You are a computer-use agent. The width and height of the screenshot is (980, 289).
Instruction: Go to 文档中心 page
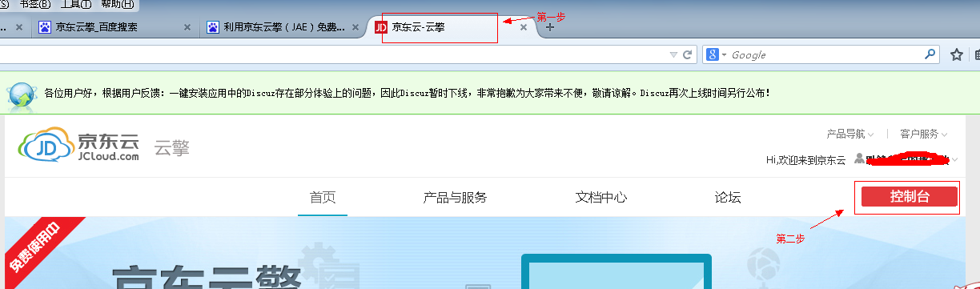pos(600,198)
